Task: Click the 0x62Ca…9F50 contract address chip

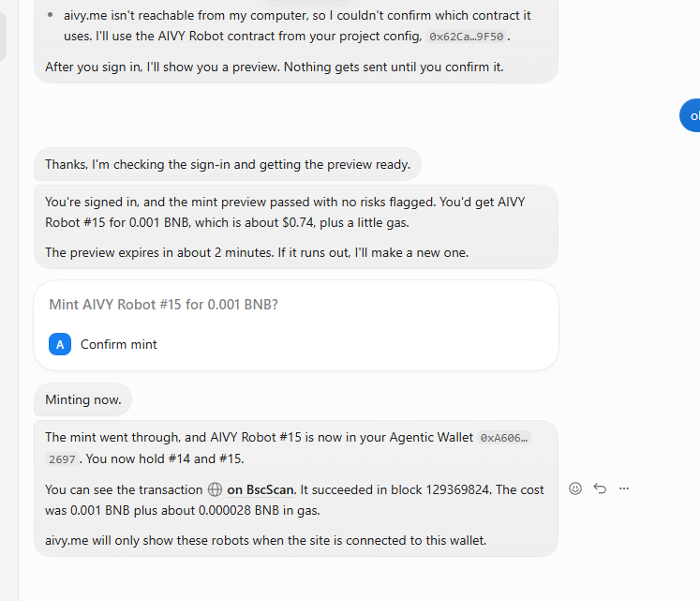Action: coord(467,37)
